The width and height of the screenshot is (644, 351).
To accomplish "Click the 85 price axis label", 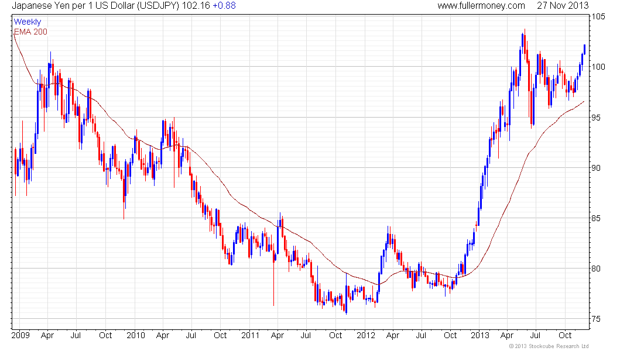I will (x=597, y=218).
